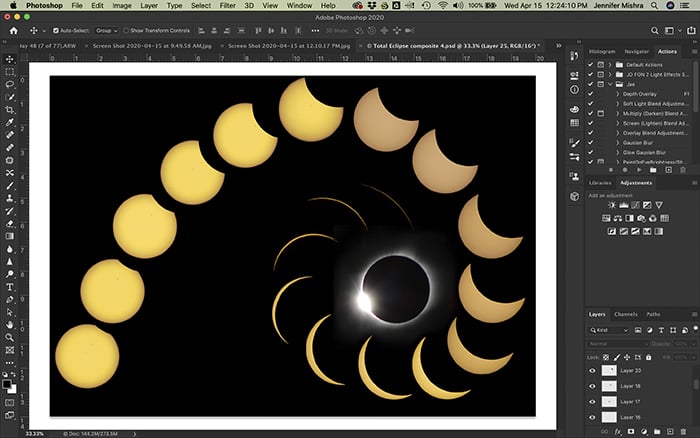
Task: Click the Play action button
Action: point(639,170)
